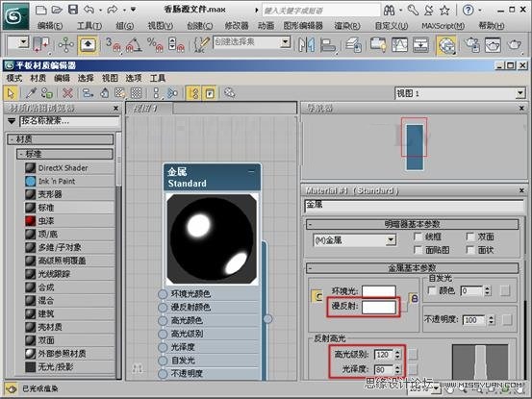Select the 无光/投影 material
Image resolution: width=532 pixels, height=399 pixels.
(x=69, y=367)
